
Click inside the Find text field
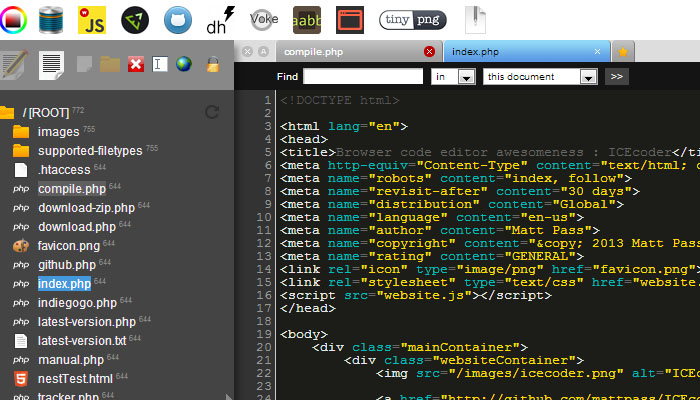(x=363, y=76)
